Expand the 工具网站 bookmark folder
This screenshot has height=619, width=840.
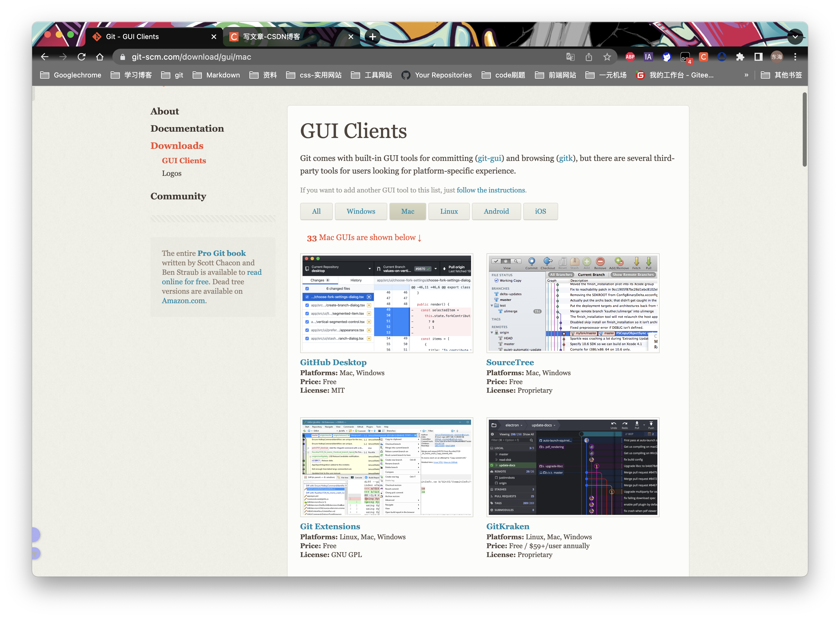click(x=372, y=75)
